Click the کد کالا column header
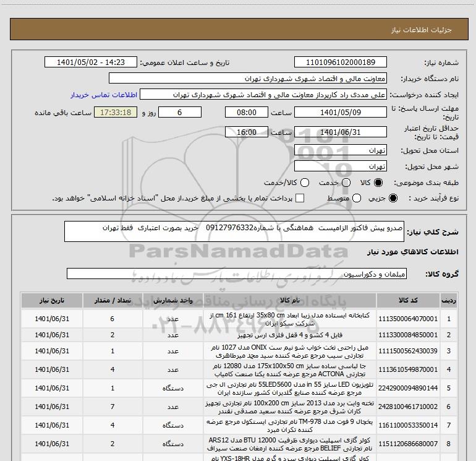 point(408,300)
